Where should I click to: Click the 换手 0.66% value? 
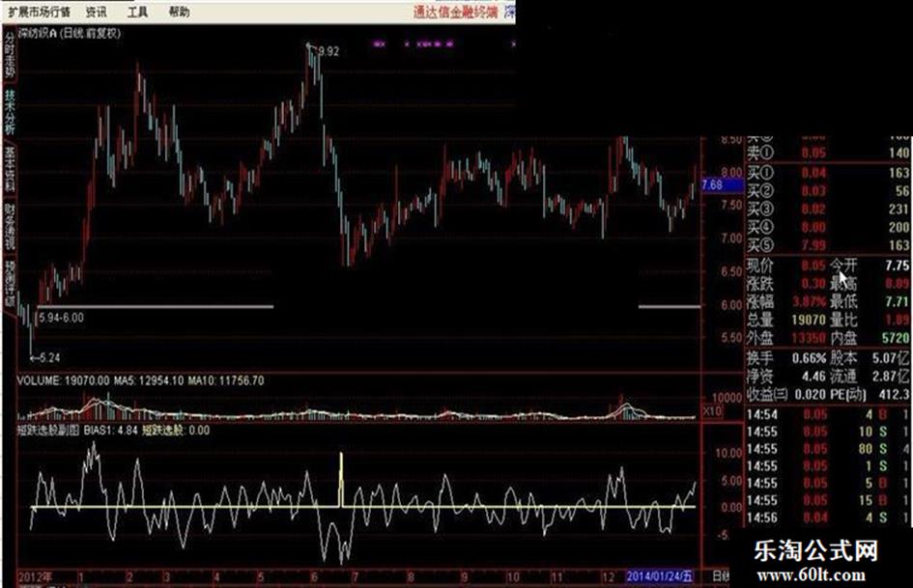point(809,358)
